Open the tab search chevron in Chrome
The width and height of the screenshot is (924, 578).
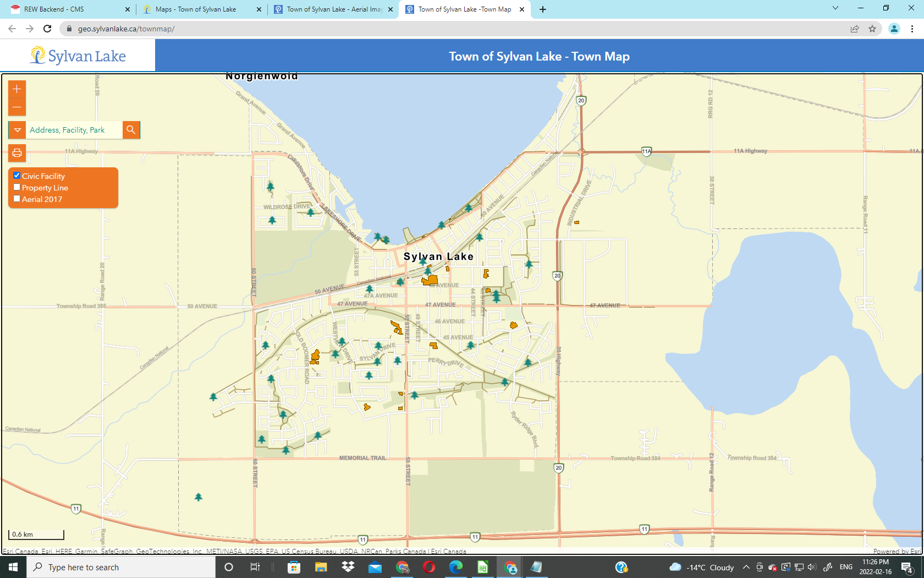[x=835, y=8]
